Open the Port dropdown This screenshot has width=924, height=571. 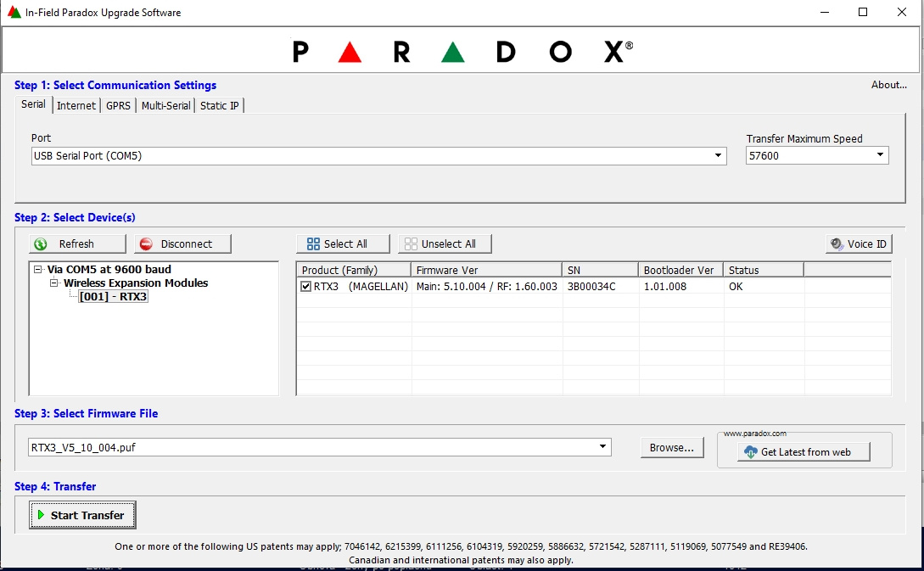point(718,155)
